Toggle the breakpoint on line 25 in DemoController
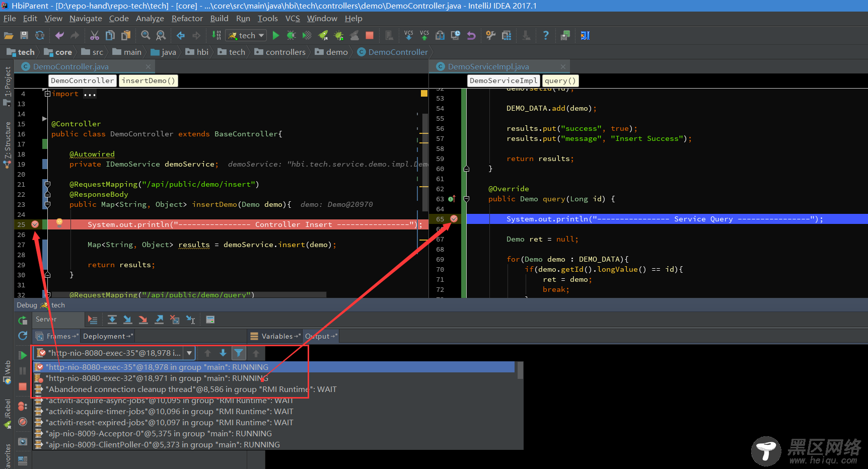Image resolution: width=868 pixels, height=469 pixels. point(35,224)
